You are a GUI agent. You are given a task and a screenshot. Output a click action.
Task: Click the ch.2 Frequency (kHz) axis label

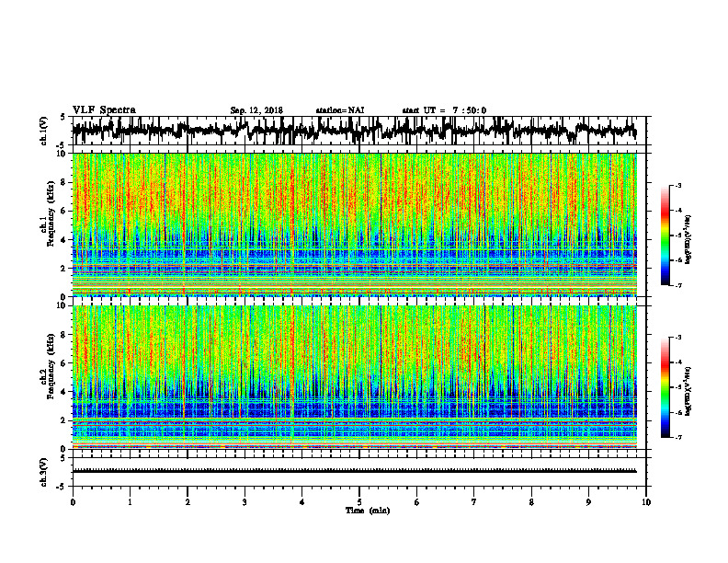(x=48, y=366)
